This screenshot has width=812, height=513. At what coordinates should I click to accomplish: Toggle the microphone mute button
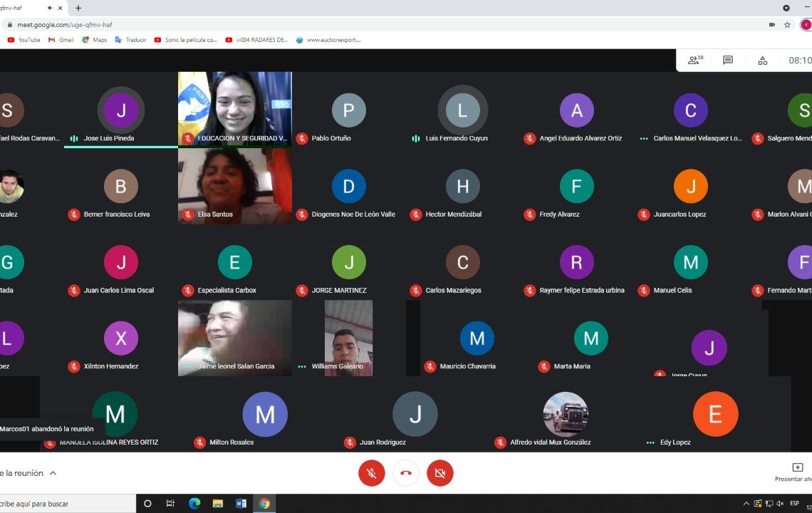point(372,473)
